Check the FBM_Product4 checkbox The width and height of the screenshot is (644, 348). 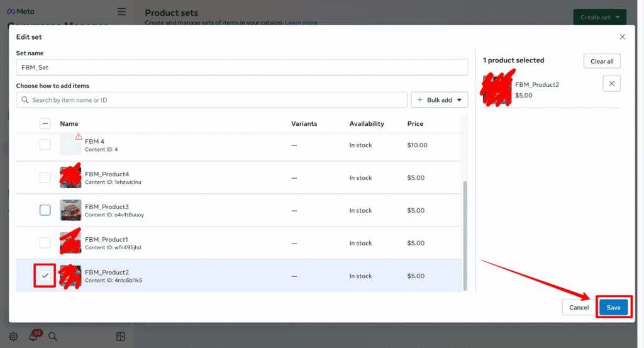tap(45, 177)
